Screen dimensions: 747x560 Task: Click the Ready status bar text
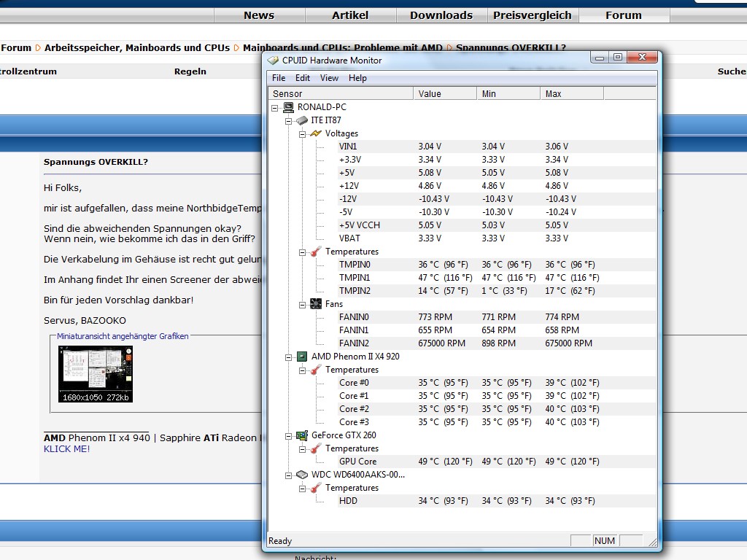pos(280,541)
